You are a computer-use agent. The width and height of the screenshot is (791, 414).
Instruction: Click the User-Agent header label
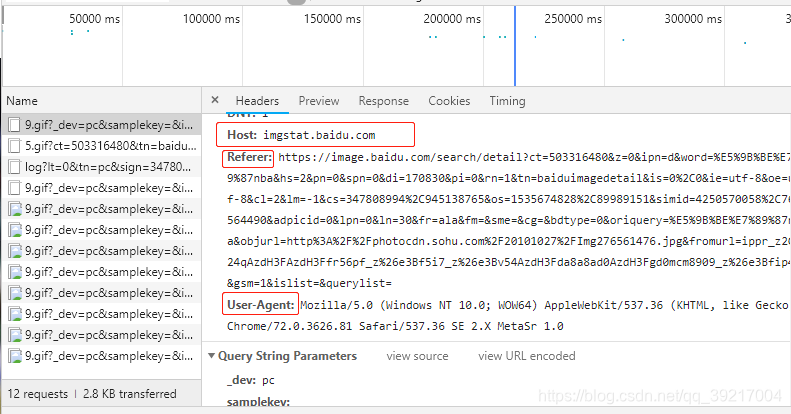click(x=260, y=305)
